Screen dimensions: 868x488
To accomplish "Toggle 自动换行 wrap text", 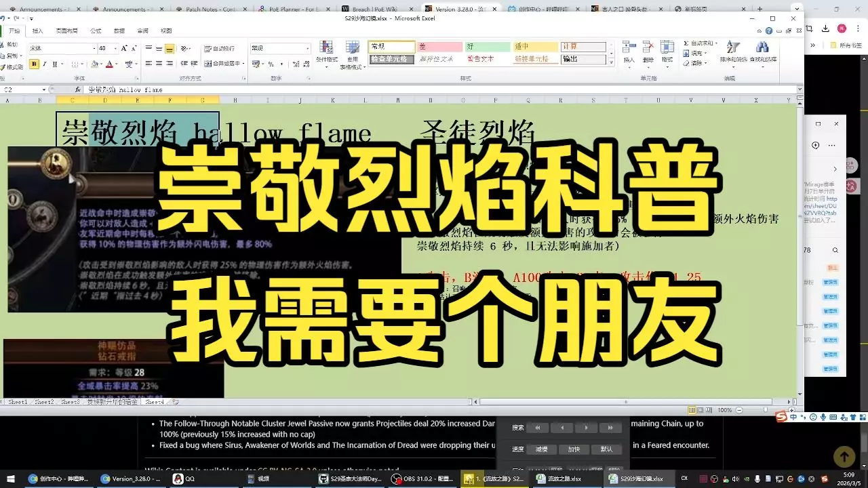I will coord(220,49).
